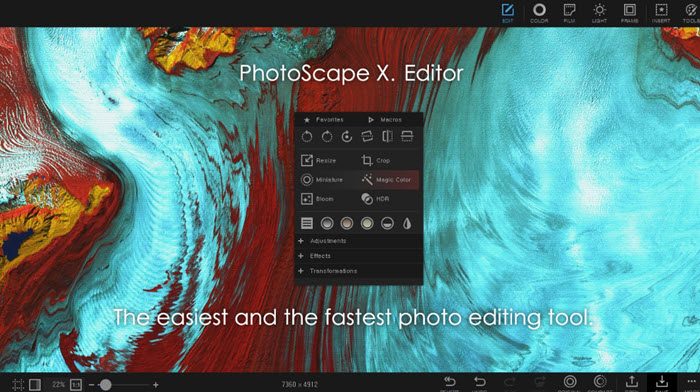Expand the Transformations section
The image size is (700, 392).
(358, 271)
